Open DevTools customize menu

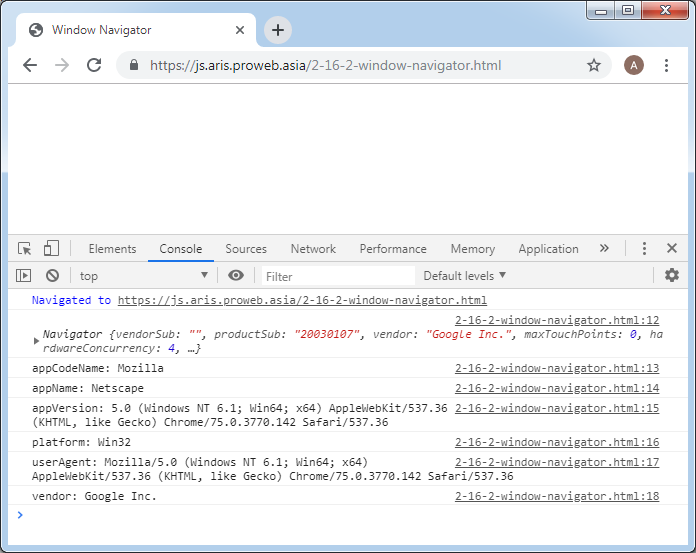(644, 248)
